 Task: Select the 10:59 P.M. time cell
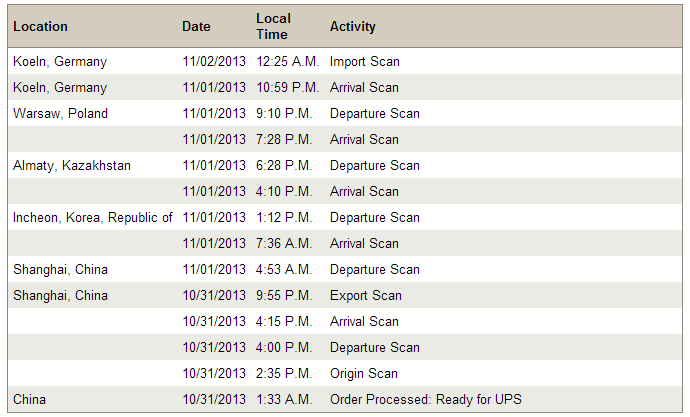[x=287, y=88]
